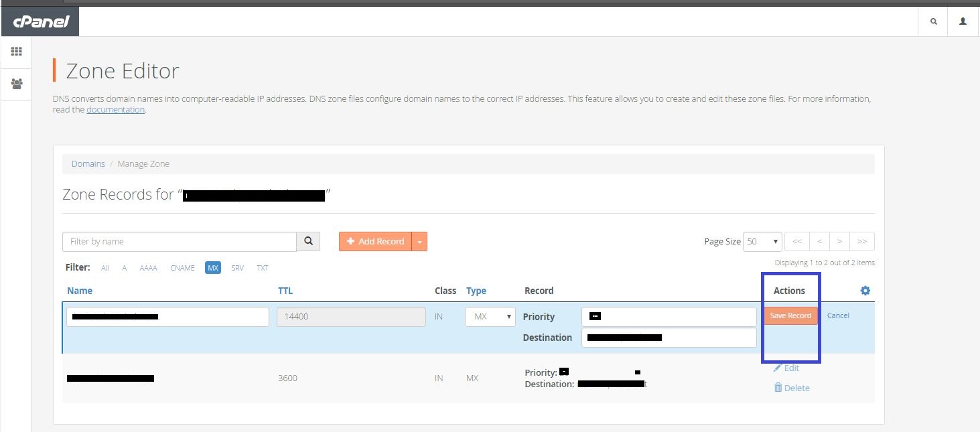The width and height of the screenshot is (980, 432).
Task: Open the search icon in header
Action: [933, 21]
